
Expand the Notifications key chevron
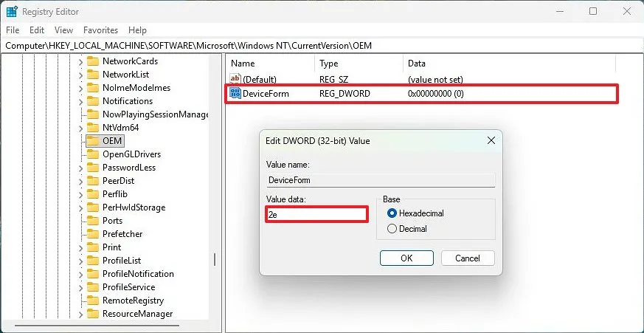81,101
